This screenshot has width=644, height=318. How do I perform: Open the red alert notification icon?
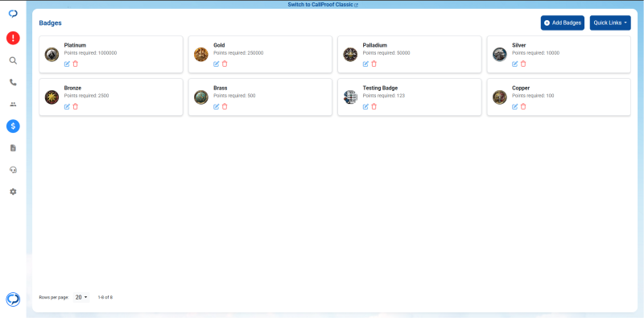[13, 38]
